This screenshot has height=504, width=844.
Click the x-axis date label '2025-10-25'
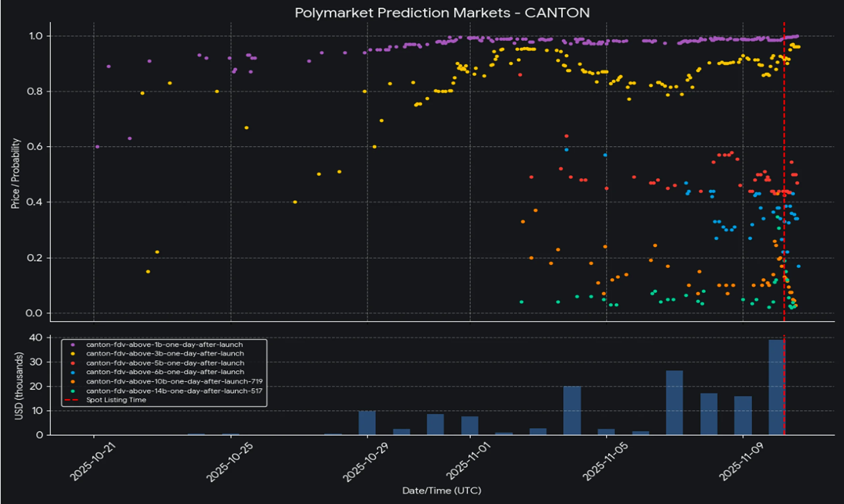[229, 462]
